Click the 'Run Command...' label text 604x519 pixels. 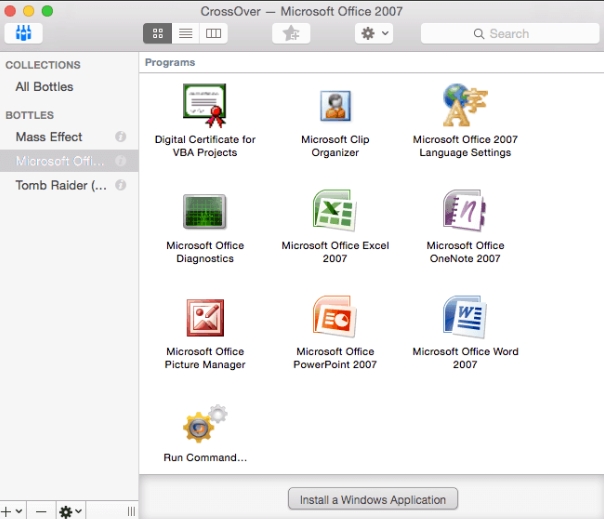[205, 457]
